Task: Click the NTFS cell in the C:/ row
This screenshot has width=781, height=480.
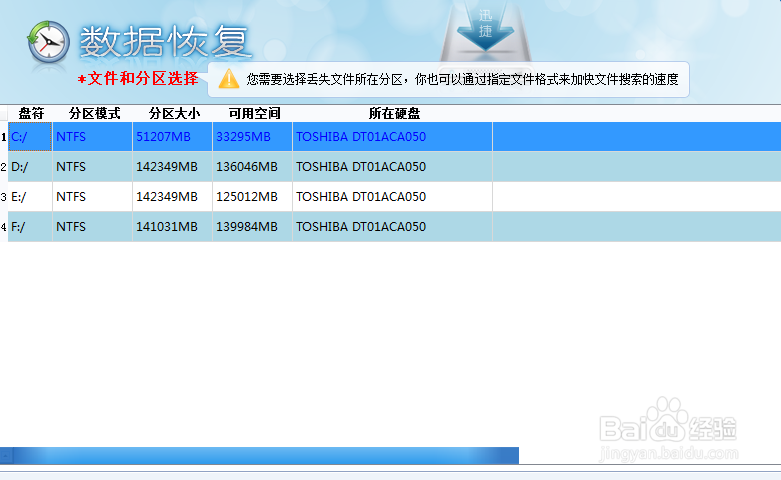Action: click(x=93, y=137)
